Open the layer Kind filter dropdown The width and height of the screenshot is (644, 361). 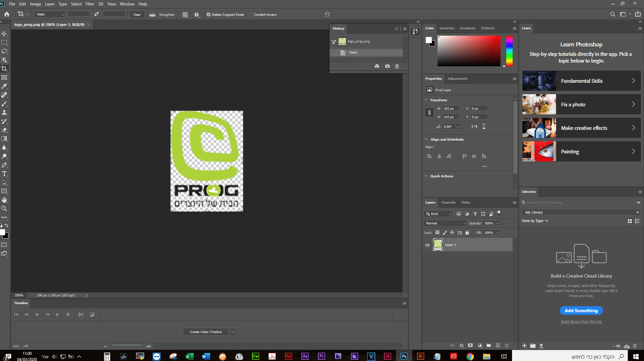439,214
